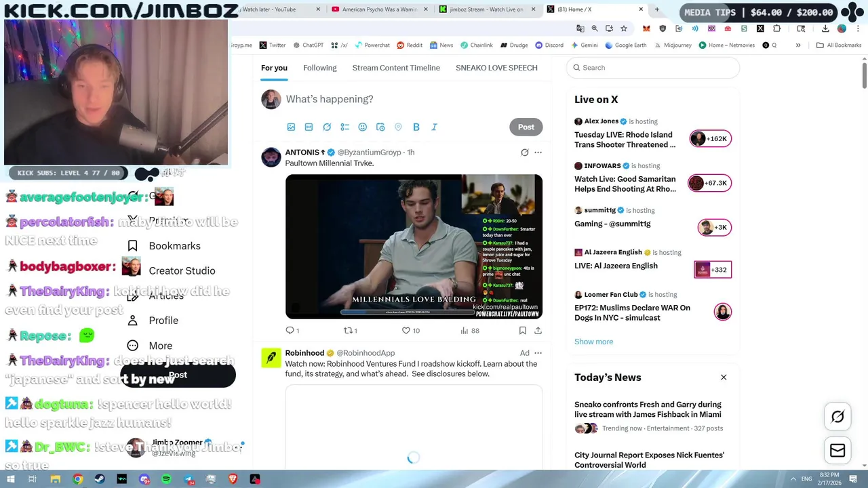Screen dimensions: 868x488
Task: Close the Home / X browser tab
Action: pyautogui.click(x=641, y=9)
